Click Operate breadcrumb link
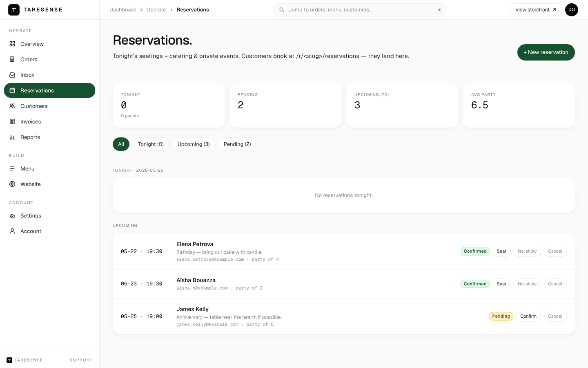This screenshot has height=368, width=588. click(x=156, y=10)
